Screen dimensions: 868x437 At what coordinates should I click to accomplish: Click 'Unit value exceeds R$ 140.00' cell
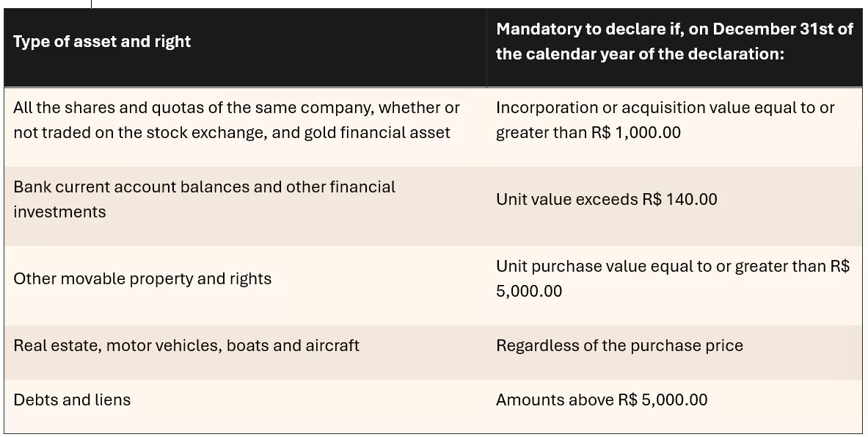click(606, 199)
